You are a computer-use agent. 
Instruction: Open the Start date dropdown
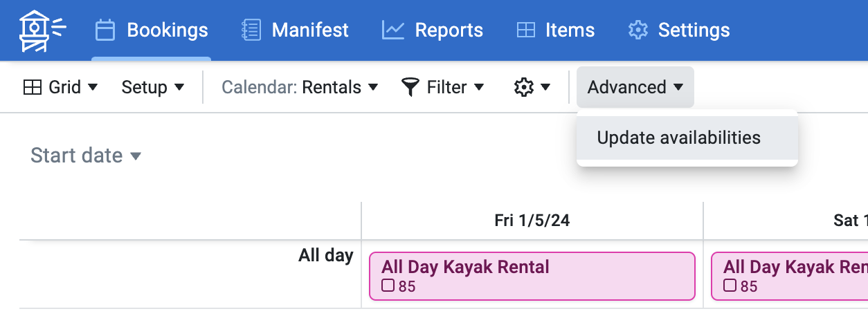point(86,156)
